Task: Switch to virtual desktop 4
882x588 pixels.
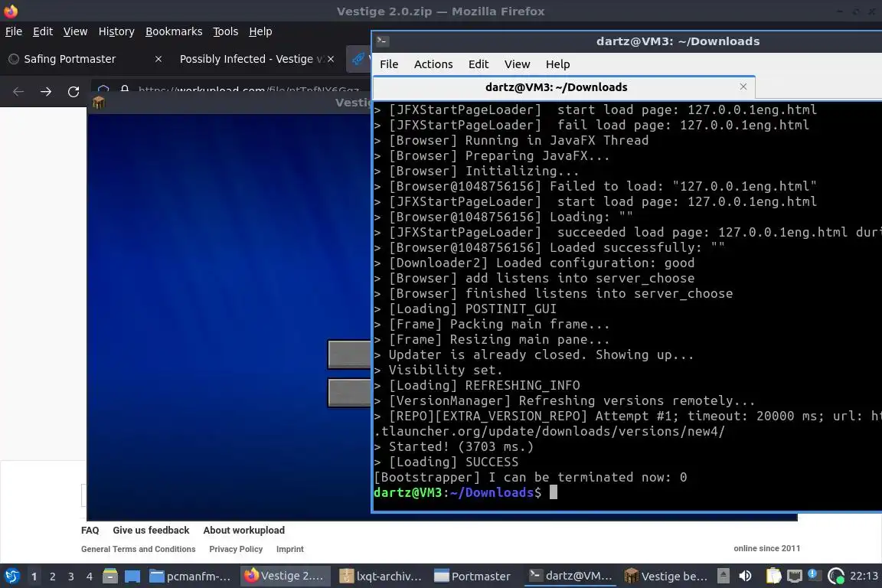Action: point(90,577)
